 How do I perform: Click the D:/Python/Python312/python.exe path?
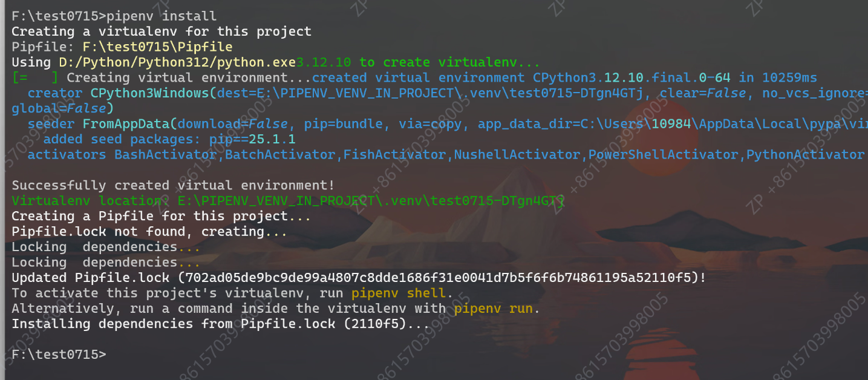177,62
